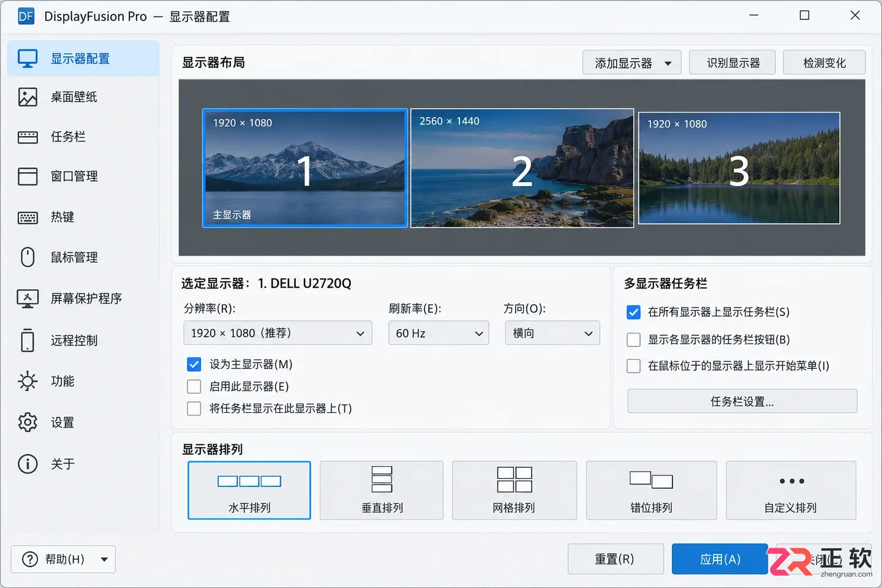Screen dimensions: 882x588
Task: Click the gear icon beside 设置
Action: pyautogui.click(x=28, y=423)
